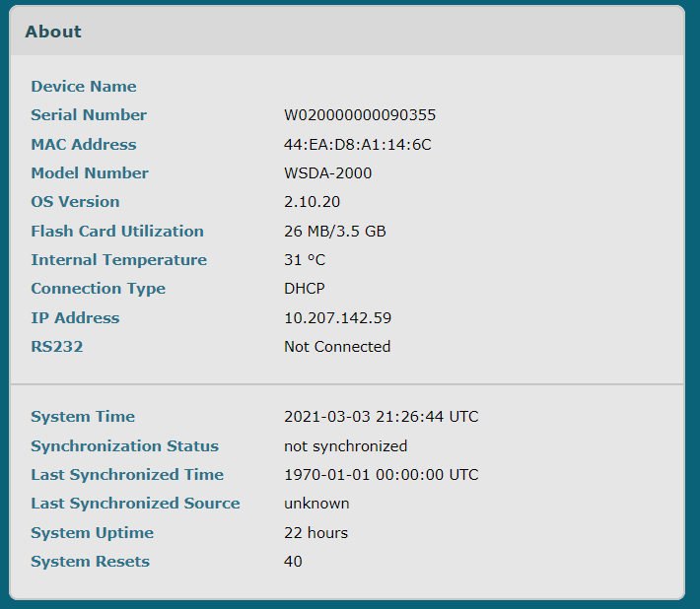
Task: Click the OS Version label
Action: [75, 201]
